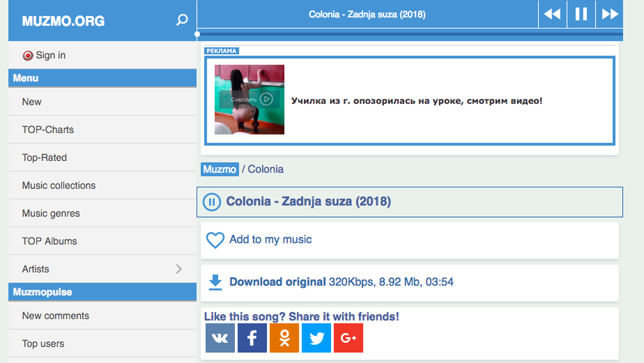Share song on VK
Viewport: 644px width, 363px height.
point(220,338)
